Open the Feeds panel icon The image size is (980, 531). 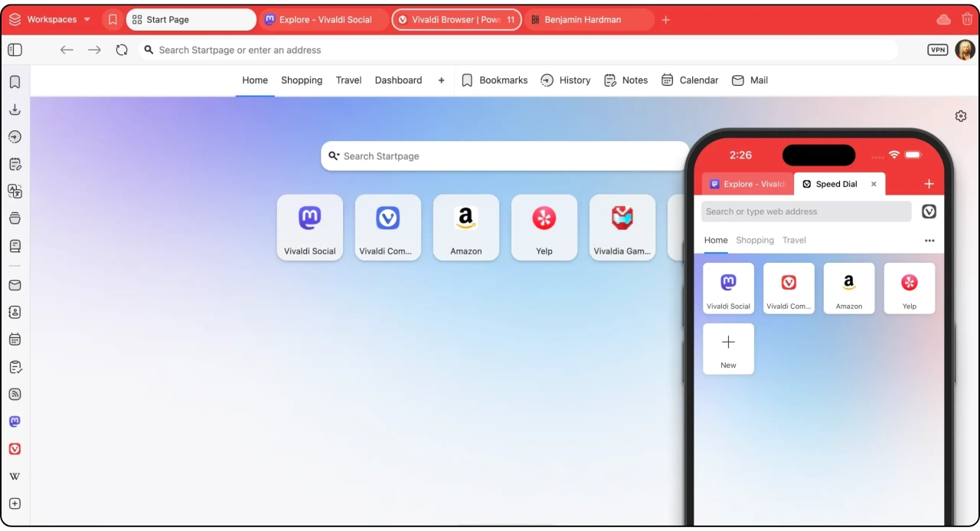[x=15, y=395]
